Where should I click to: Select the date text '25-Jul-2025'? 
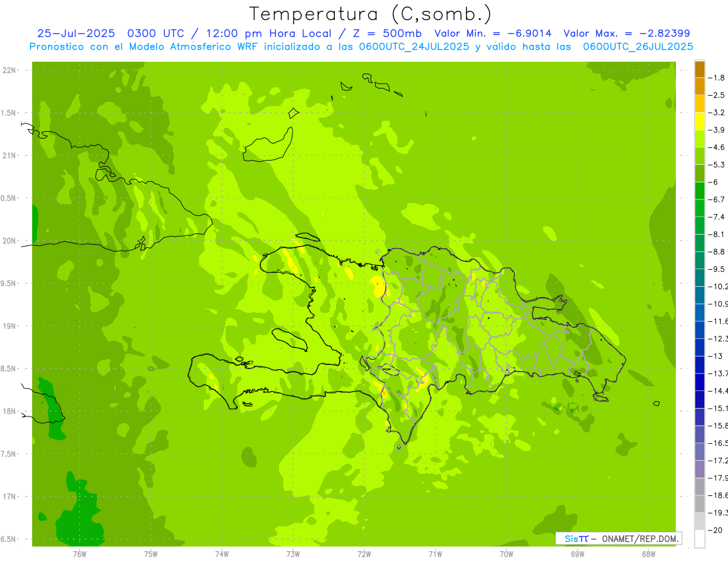tap(75, 33)
